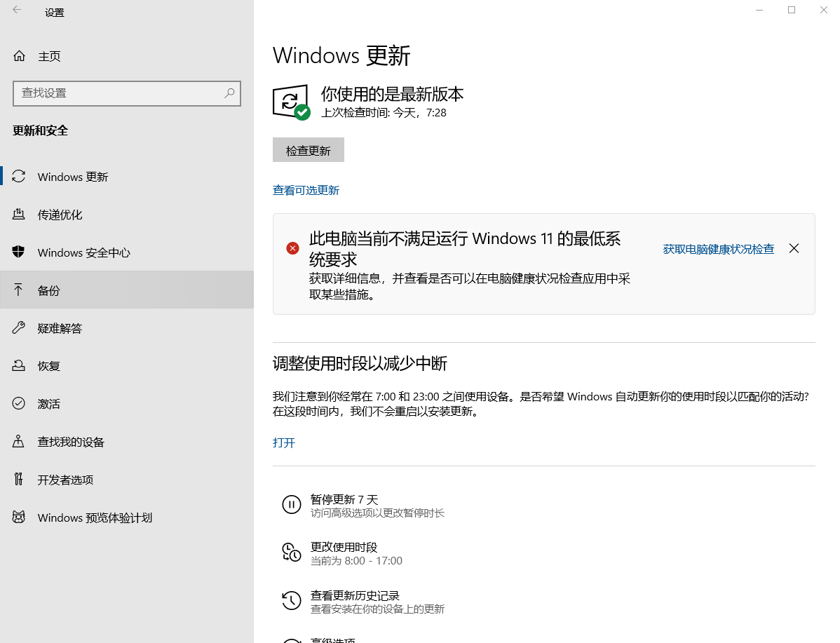Select 激活 in sidebar
The width and height of the screenshot is (840, 643).
[49, 404]
